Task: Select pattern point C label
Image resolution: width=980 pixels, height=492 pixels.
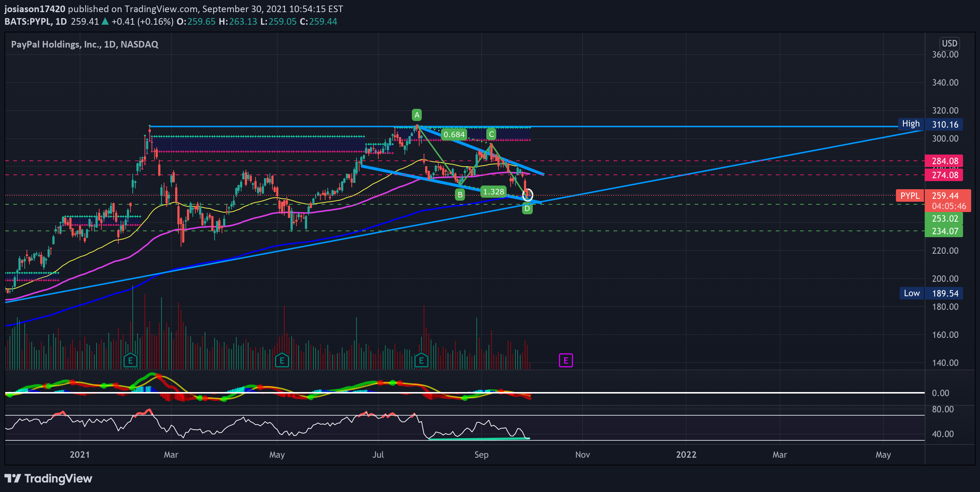Action: 491,134
